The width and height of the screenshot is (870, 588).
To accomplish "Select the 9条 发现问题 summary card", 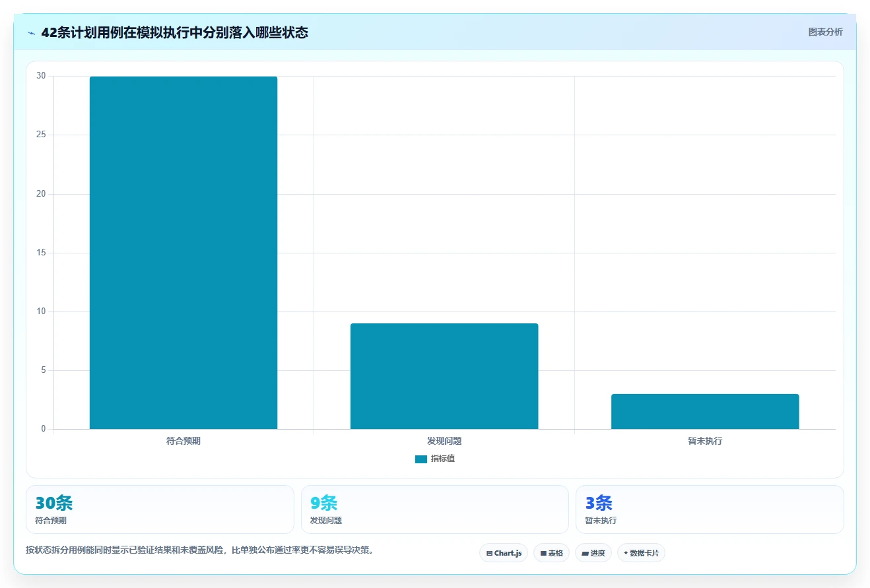I will tap(435, 509).
